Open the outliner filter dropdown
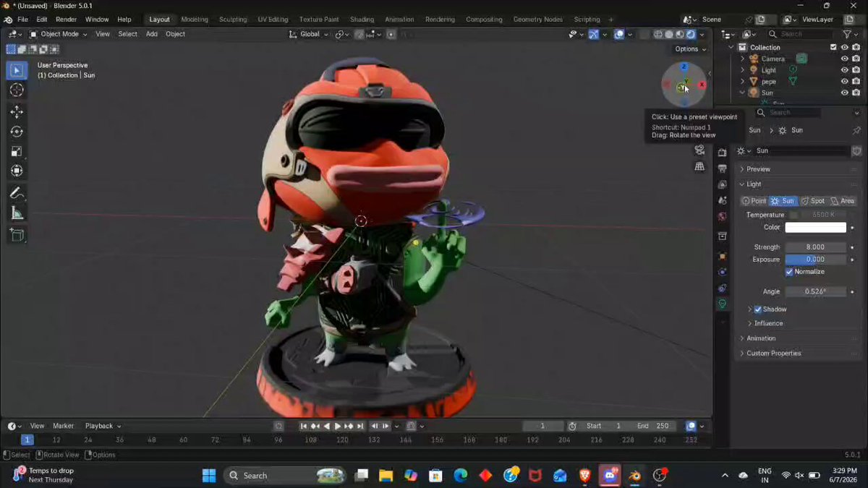 coord(851,34)
